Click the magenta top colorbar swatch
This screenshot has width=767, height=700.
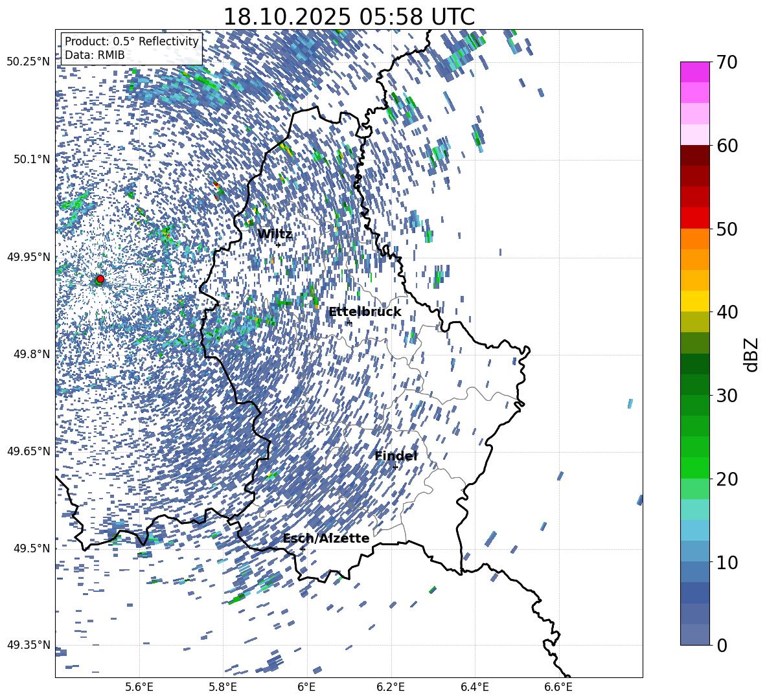[694, 72]
